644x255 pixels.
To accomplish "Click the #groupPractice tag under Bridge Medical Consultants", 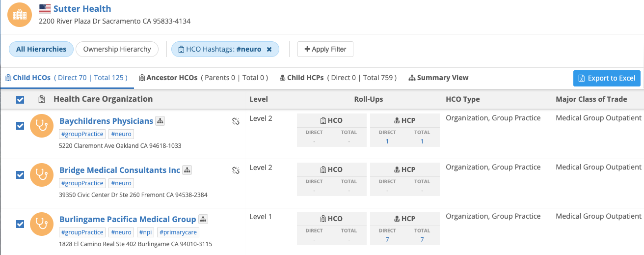I will click(82, 183).
